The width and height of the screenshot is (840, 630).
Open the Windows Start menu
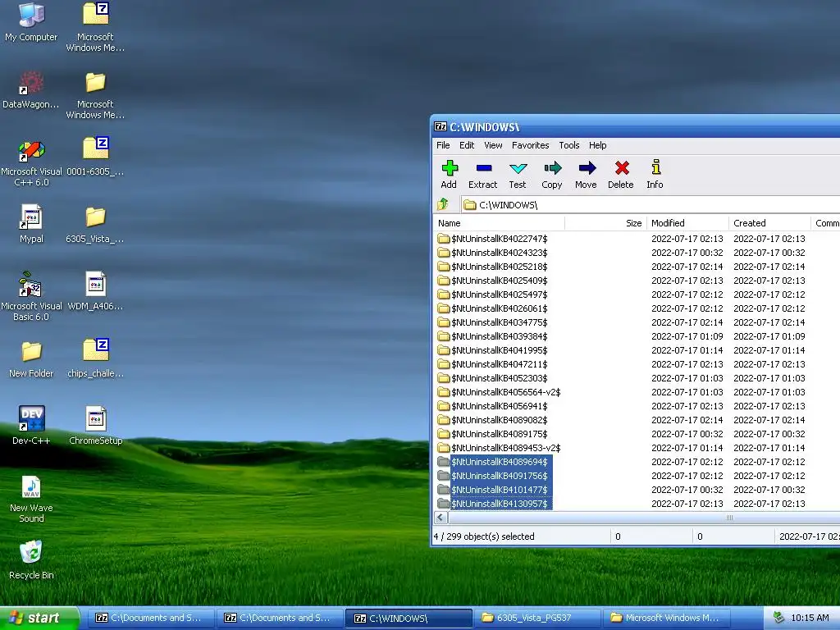point(39,618)
